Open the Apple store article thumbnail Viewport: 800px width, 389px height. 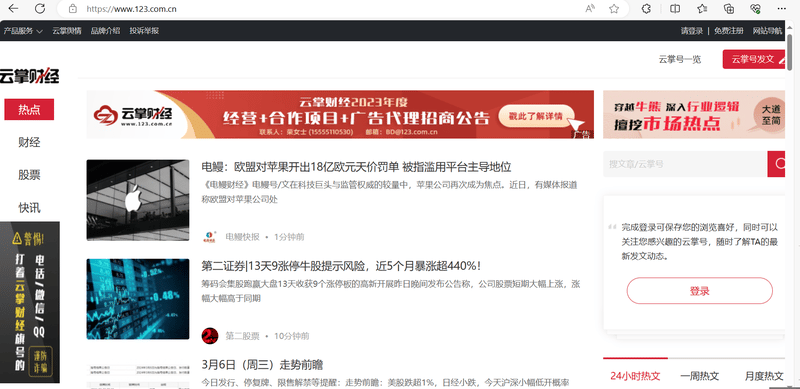138,200
